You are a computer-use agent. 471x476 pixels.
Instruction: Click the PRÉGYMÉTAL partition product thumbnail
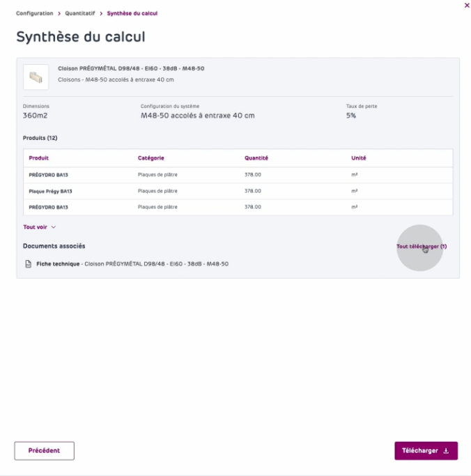tap(36, 77)
